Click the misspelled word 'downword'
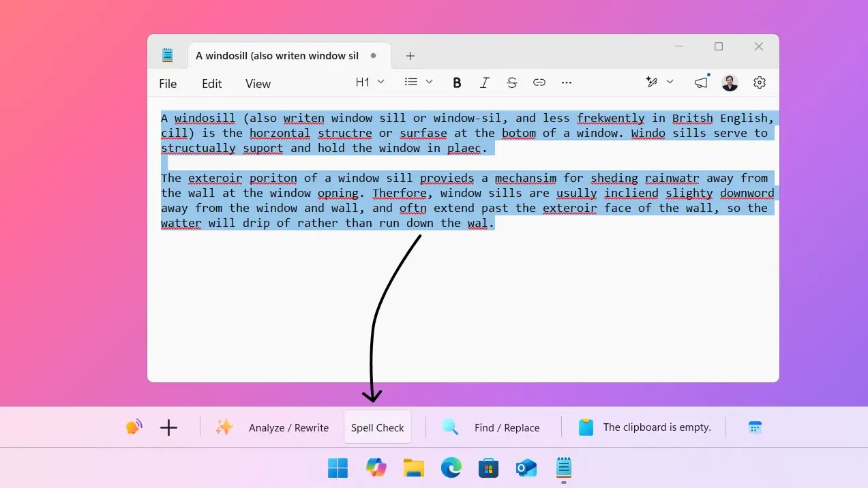The image size is (868, 488). click(x=747, y=193)
